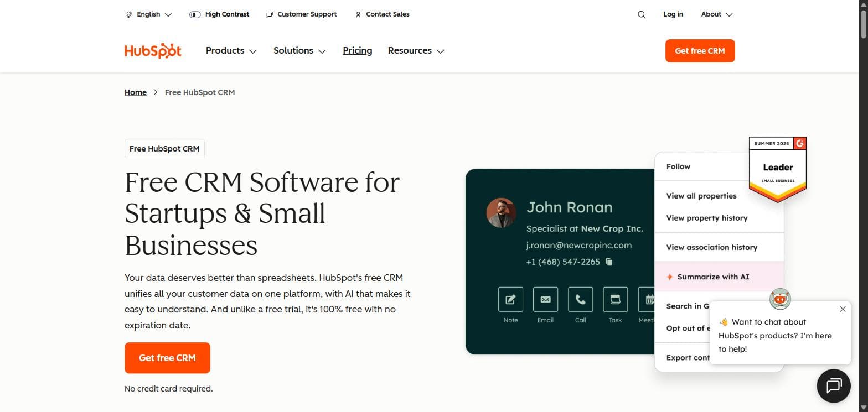Click the HubSpot logo
Screen dimensions: 868x412
pyautogui.click(x=153, y=50)
